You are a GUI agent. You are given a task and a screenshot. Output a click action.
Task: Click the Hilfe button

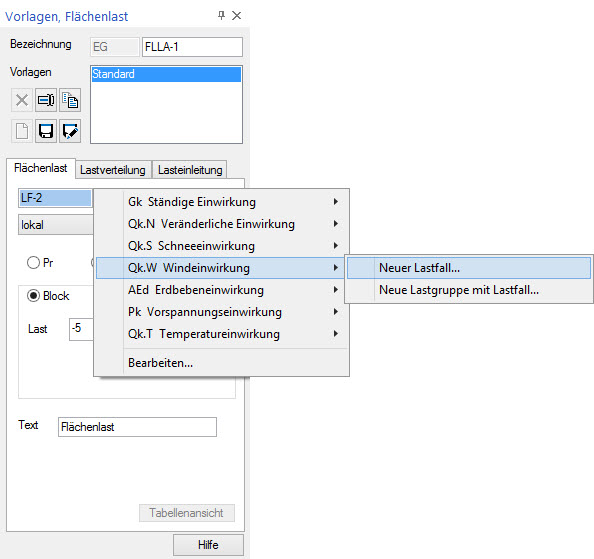pyautogui.click(x=208, y=545)
